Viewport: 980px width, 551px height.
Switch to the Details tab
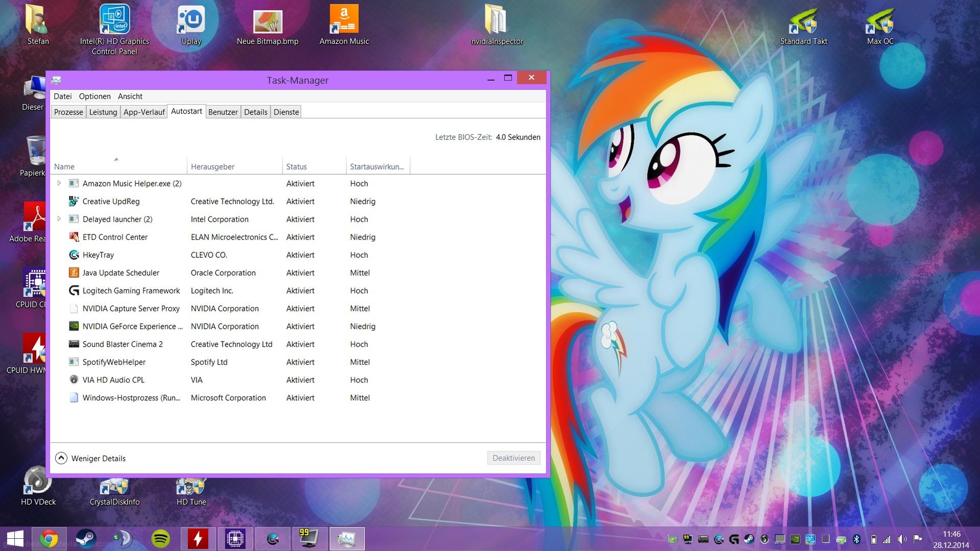pyautogui.click(x=256, y=112)
